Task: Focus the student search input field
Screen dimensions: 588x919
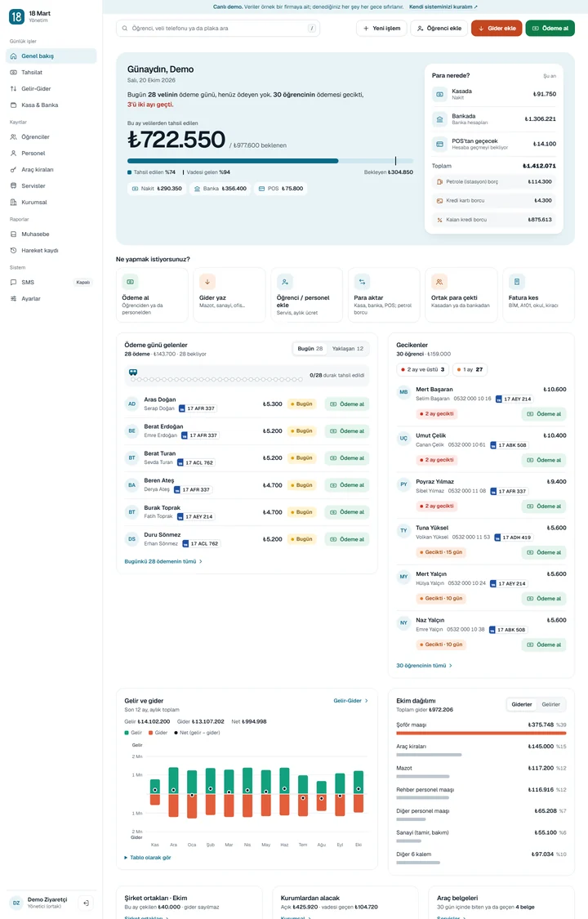Action: 218,28
